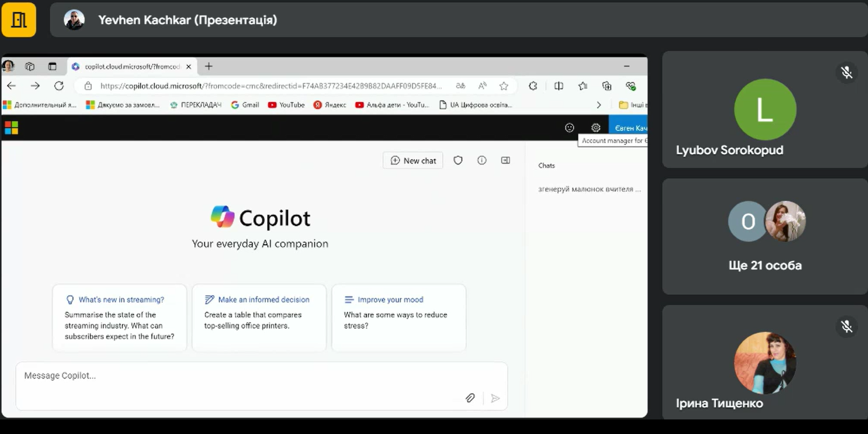Click Ірина Тищенко's muted microphone icon
This screenshot has width=868, height=434.
point(846,326)
